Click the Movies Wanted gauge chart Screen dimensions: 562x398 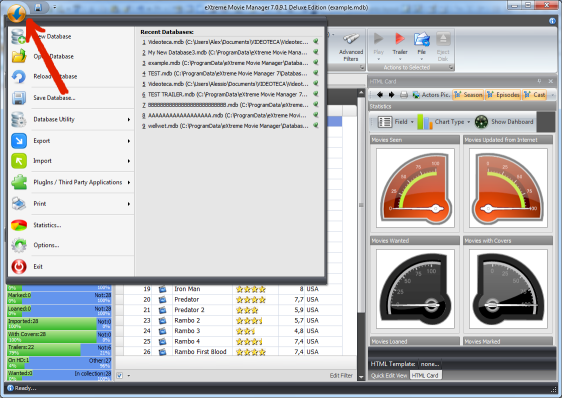415,289
